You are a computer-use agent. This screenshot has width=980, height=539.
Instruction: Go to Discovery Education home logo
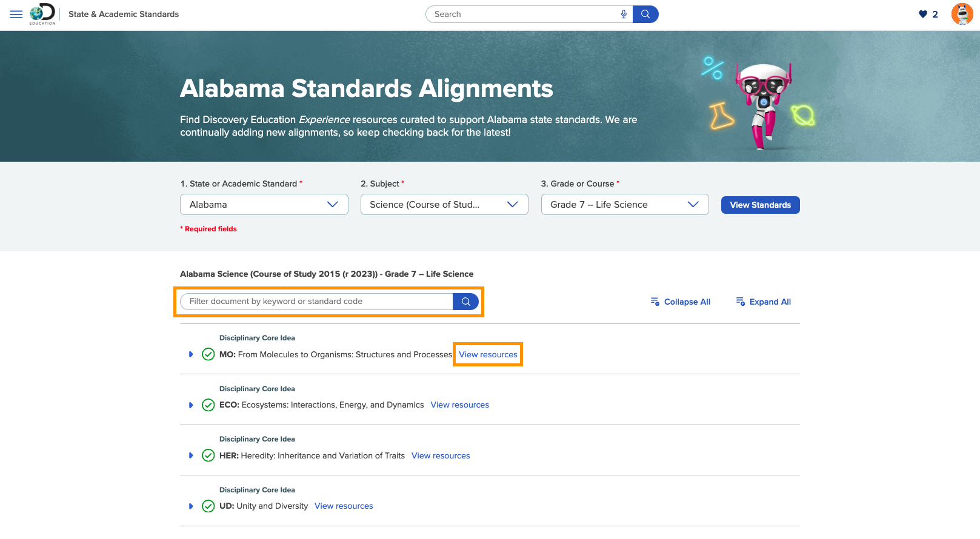point(42,14)
